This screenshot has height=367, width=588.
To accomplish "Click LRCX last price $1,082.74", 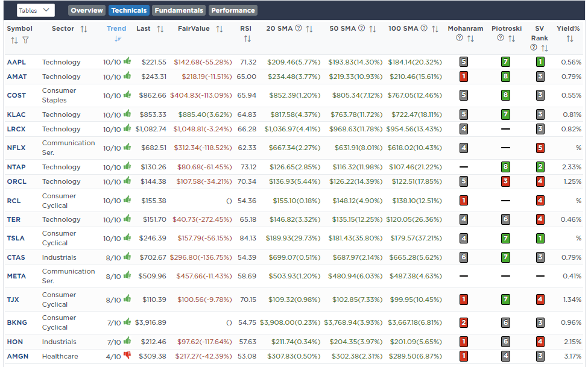I will tap(151, 129).
